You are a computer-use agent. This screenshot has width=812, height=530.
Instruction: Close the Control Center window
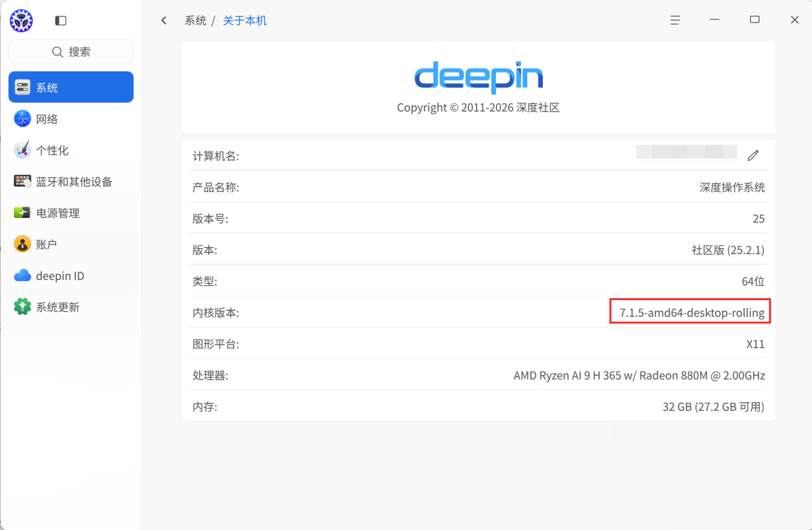coord(794,20)
